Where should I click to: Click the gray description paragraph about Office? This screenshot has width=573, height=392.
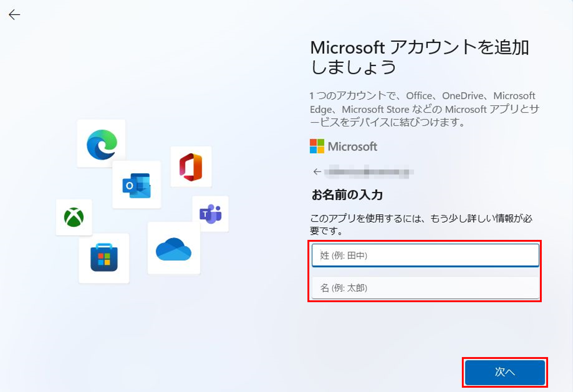[x=424, y=109]
